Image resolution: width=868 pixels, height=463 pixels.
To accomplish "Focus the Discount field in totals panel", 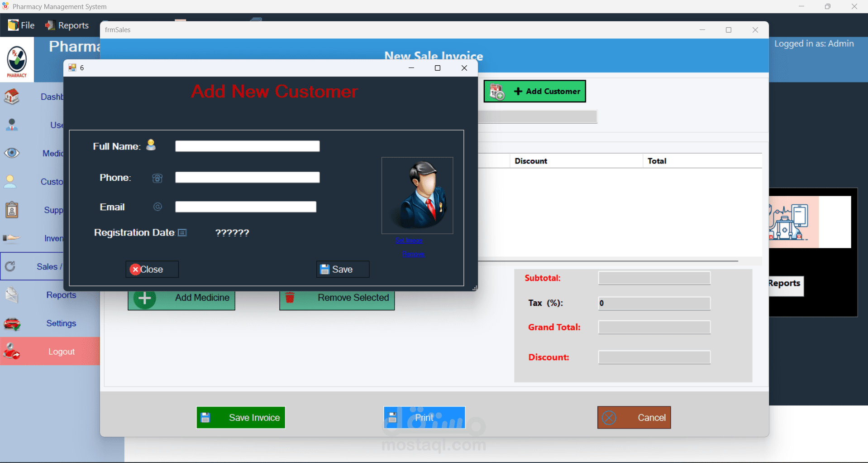I will click(x=654, y=357).
